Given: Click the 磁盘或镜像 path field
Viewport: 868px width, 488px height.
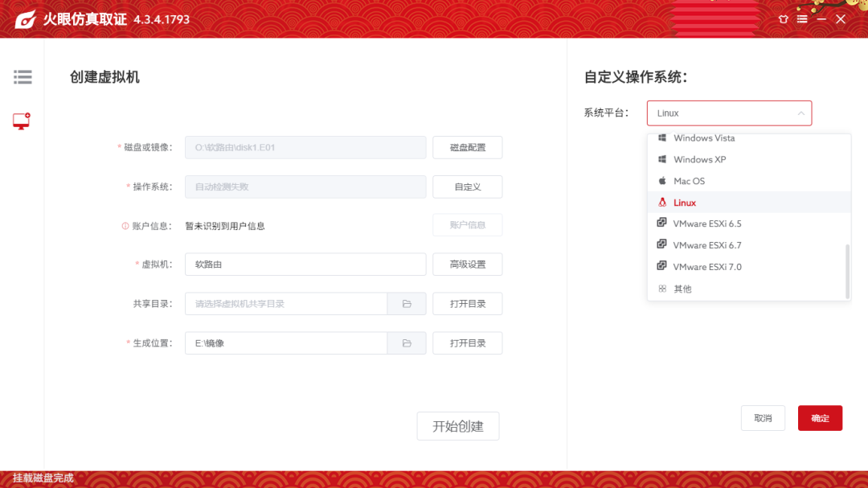Looking at the screenshot, I should pyautogui.click(x=305, y=147).
